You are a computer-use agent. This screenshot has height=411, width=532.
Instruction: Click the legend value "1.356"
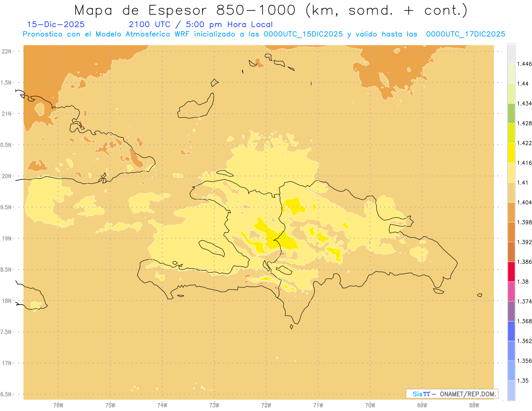pos(524,360)
